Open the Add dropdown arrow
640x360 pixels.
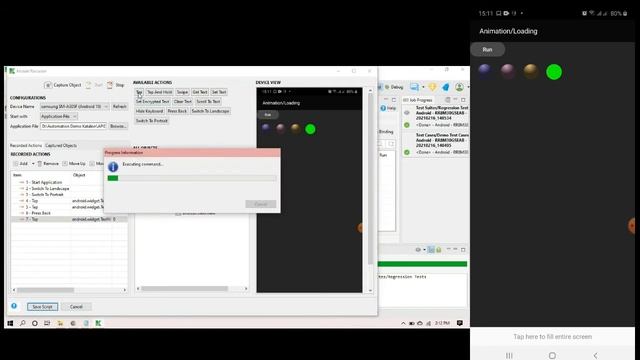coord(33,164)
